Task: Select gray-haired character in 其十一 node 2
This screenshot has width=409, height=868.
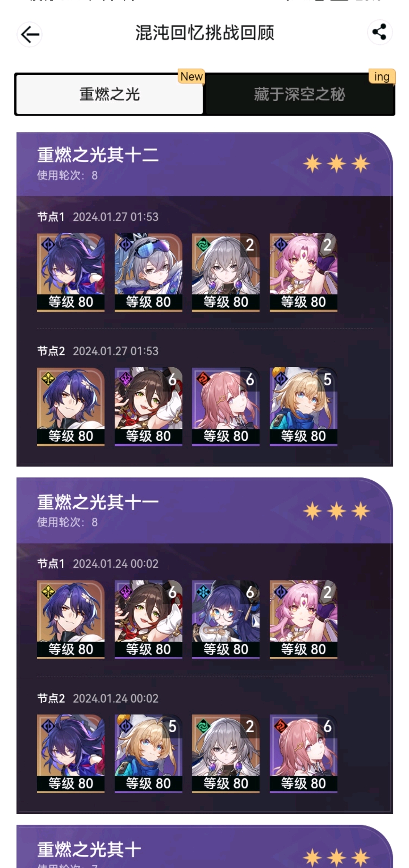Action: (226, 754)
